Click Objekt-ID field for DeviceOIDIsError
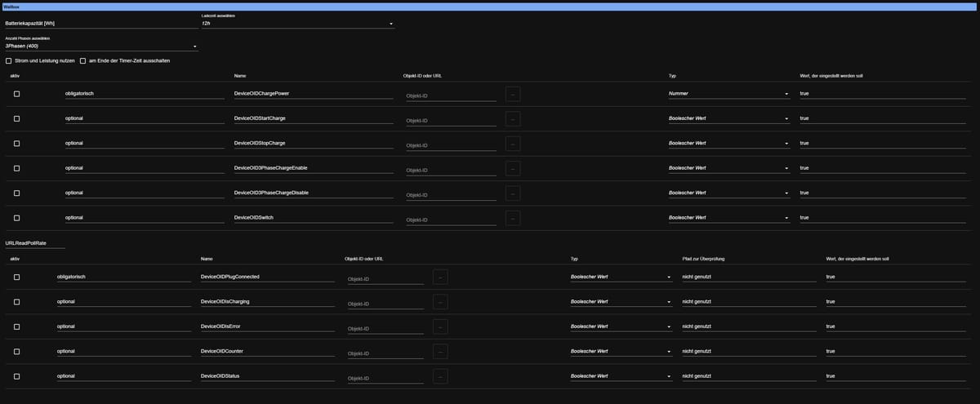Viewport: 980px width, 404px height. 385,329
